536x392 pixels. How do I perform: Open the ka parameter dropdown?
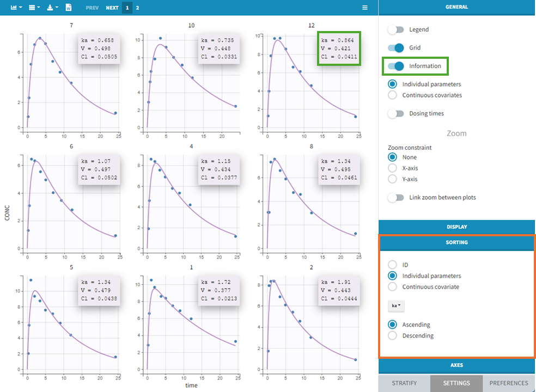point(395,306)
